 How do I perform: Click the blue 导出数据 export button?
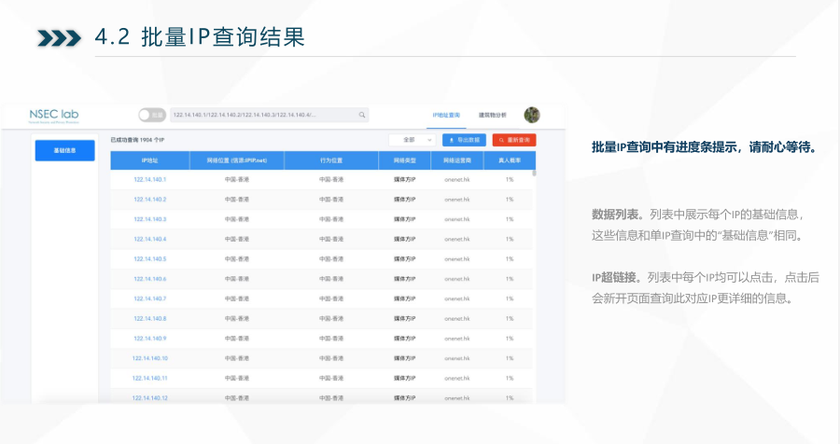[464, 140]
